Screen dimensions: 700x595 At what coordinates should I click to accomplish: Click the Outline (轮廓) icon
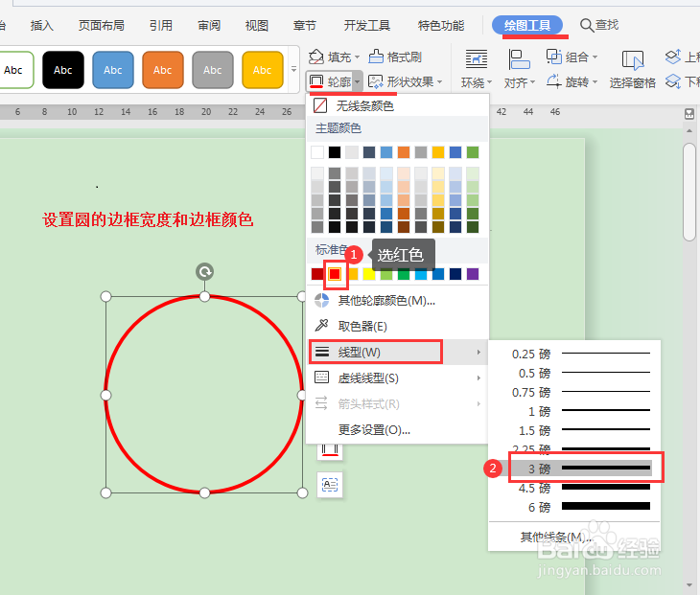316,81
